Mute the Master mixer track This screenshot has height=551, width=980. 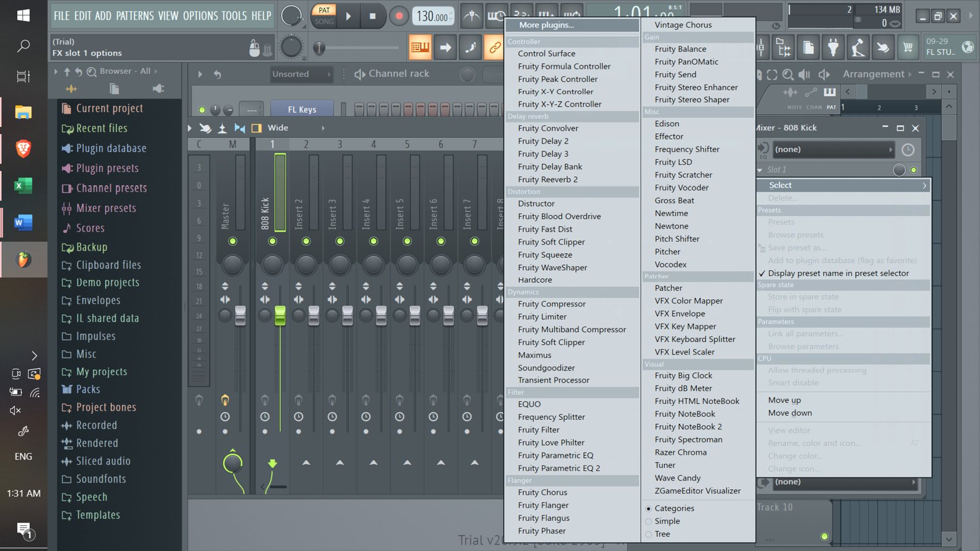click(x=232, y=241)
